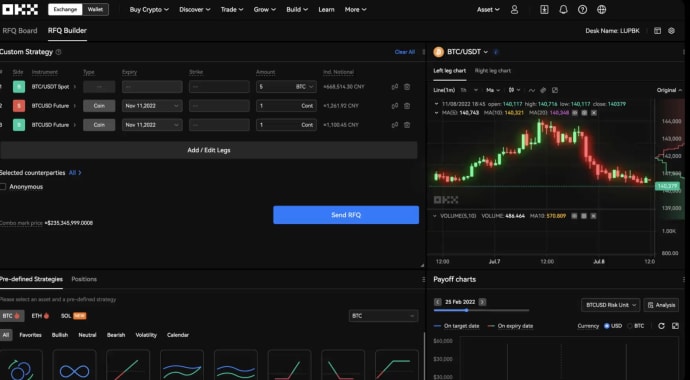Open the BTCUSD Risk Unit dropdown
690x380 pixels.
610,305
